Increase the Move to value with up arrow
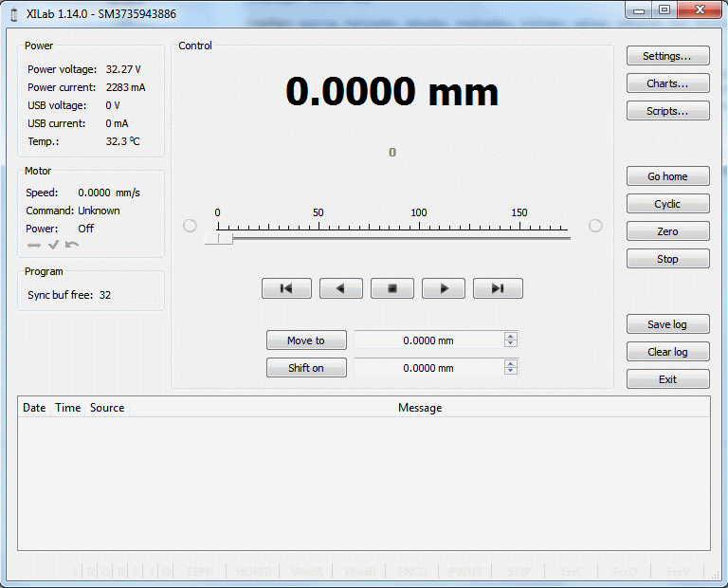The height and width of the screenshot is (588, 728). point(511,337)
